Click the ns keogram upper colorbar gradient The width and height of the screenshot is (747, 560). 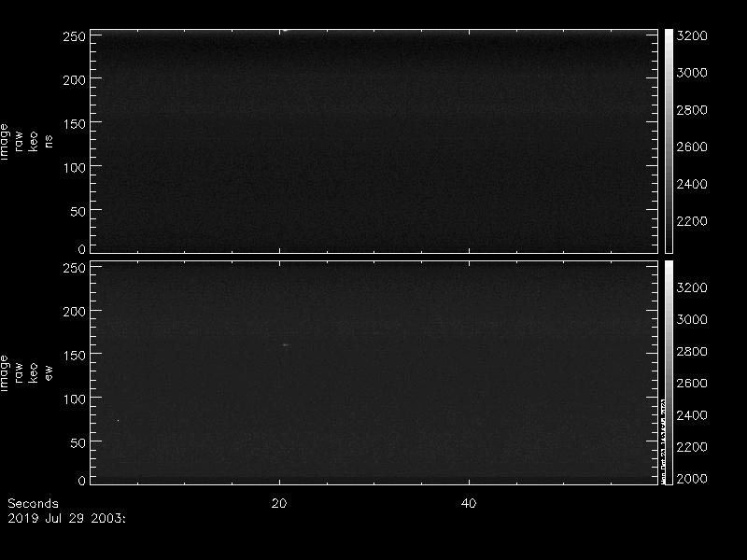(x=669, y=141)
